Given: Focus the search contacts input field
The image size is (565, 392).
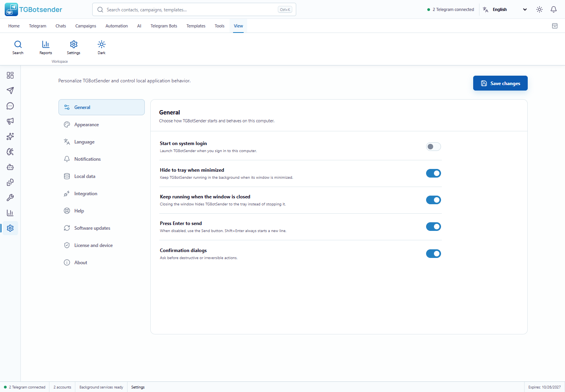Looking at the screenshot, I should click(x=194, y=9).
